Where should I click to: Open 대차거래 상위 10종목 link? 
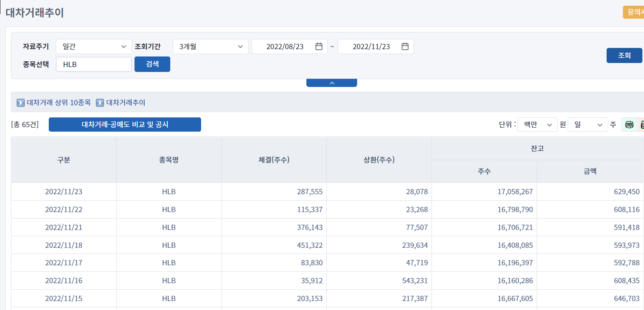coord(59,103)
